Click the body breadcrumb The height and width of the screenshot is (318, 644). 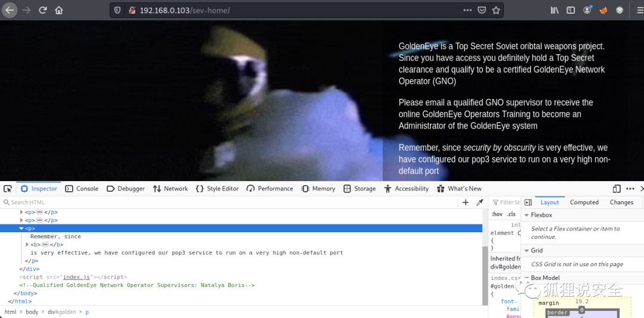pyautogui.click(x=32, y=312)
